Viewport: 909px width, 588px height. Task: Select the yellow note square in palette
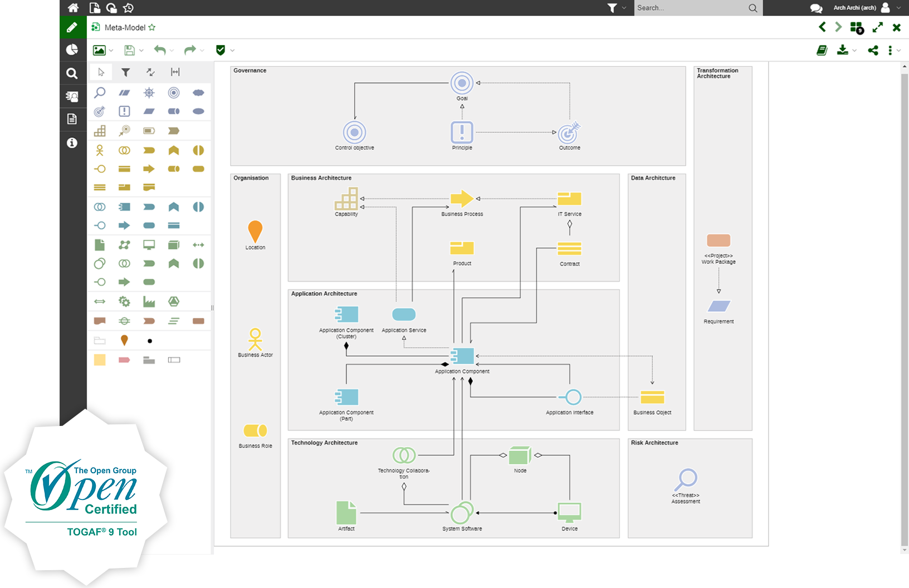click(100, 360)
